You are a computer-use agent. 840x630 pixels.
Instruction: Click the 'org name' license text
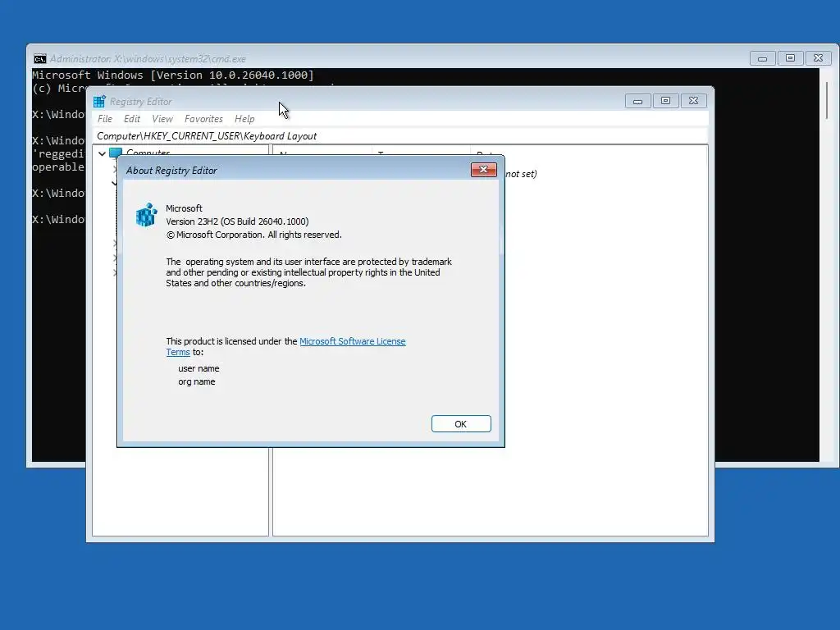coord(197,382)
